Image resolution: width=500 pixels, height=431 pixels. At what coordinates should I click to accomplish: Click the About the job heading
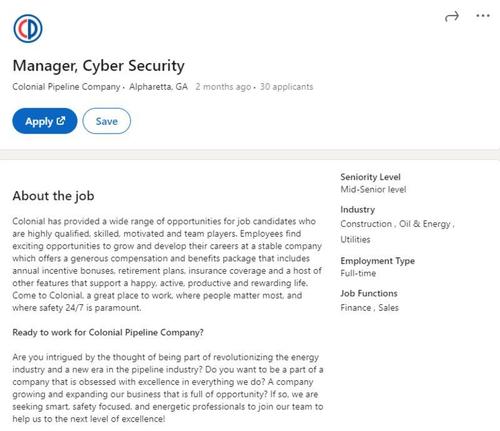pos(53,196)
